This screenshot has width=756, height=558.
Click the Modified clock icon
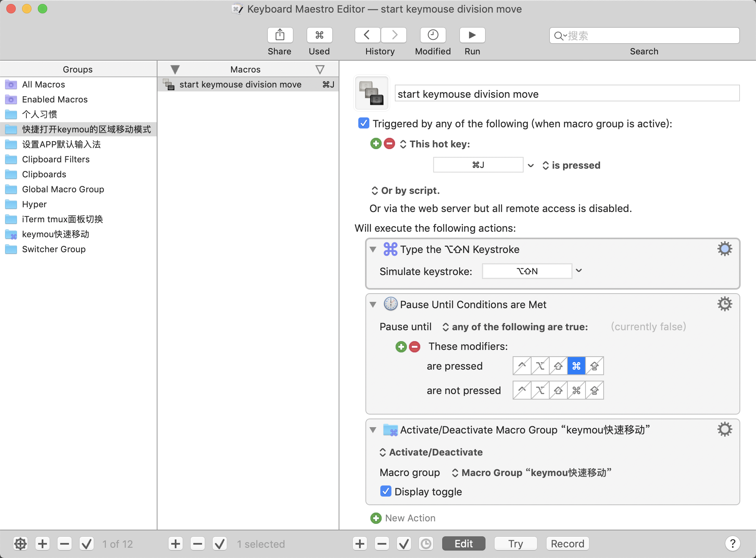[433, 35]
